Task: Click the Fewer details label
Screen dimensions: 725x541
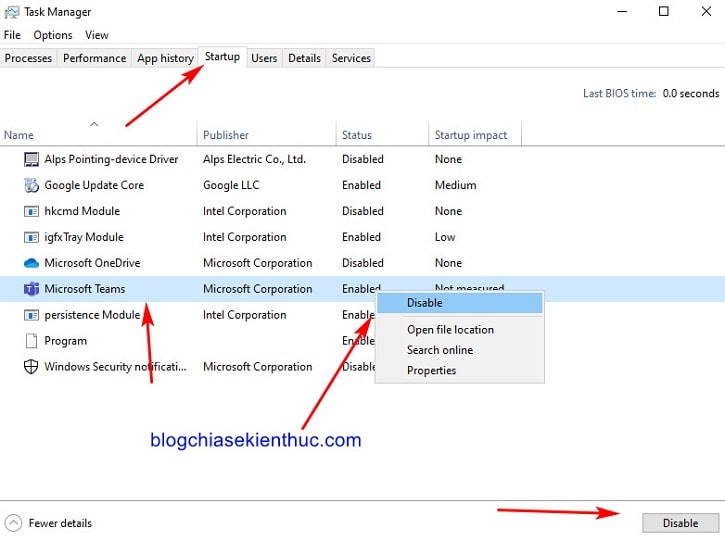Action: click(60, 523)
